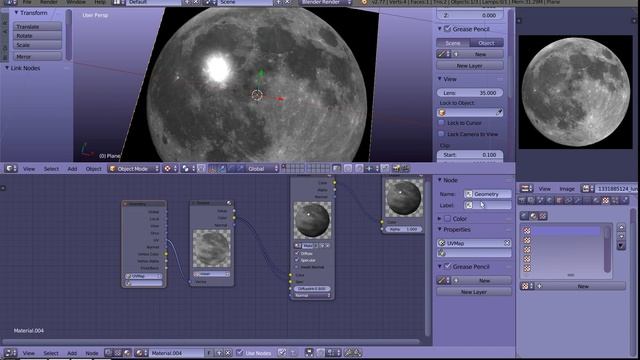Click the eyedropper in Lock to Object field

[499, 112]
